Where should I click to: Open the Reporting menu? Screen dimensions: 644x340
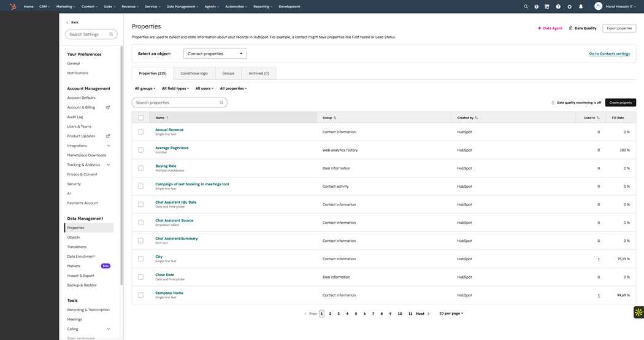pyautogui.click(x=263, y=7)
